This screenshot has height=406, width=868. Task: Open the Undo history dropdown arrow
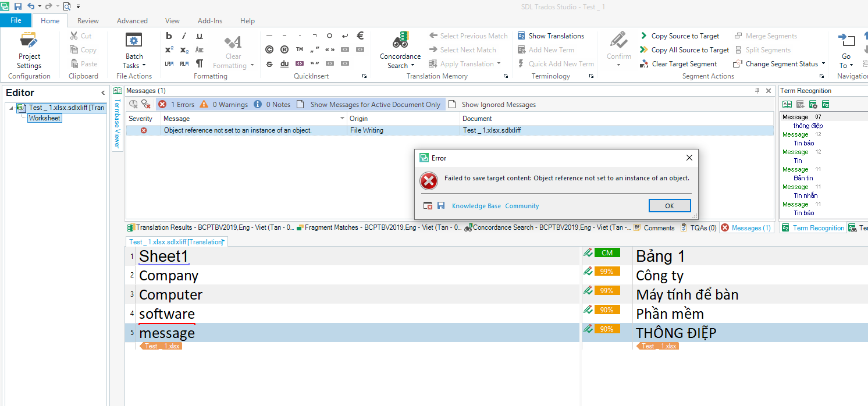pos(39,6)
